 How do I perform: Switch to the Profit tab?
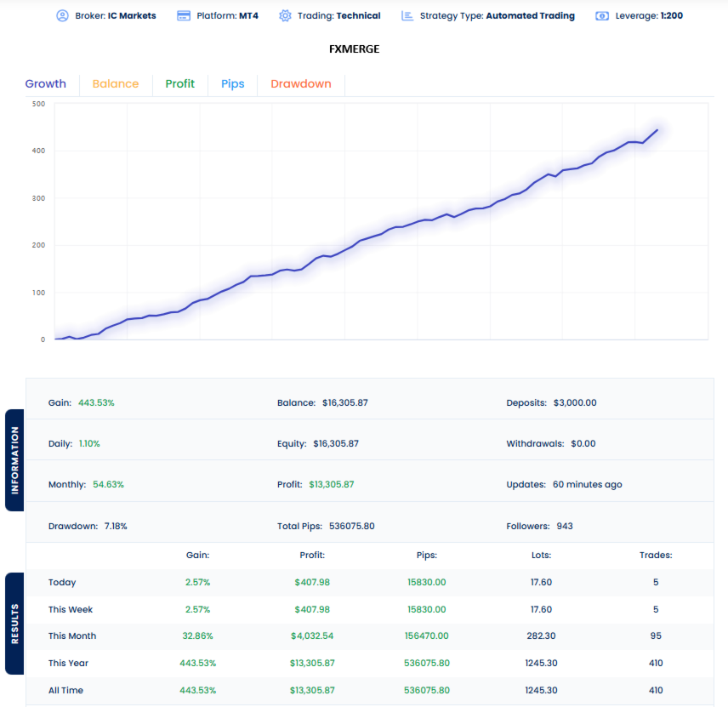pos(180,83)
